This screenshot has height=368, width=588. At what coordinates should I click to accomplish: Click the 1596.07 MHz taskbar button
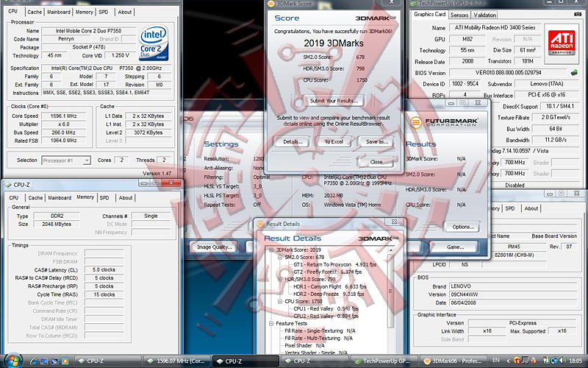177,361
